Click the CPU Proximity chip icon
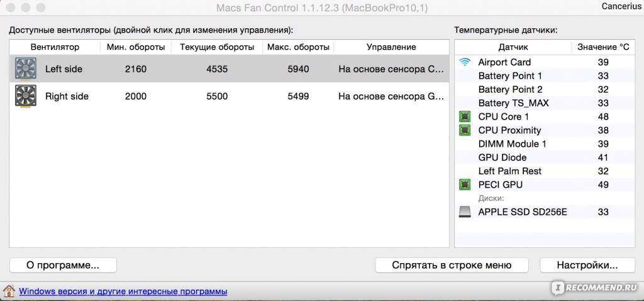The width and height of the screenshot is (644, 301). [x=465, y=130]
